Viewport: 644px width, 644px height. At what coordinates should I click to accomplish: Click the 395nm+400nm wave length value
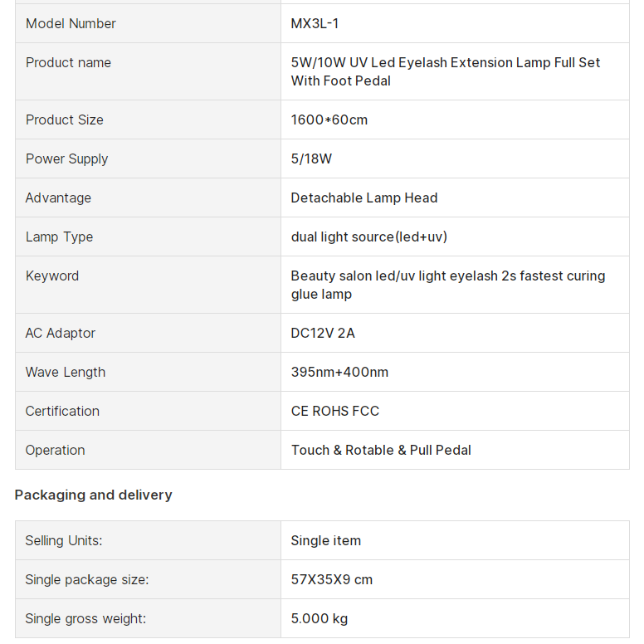[339, 372]
